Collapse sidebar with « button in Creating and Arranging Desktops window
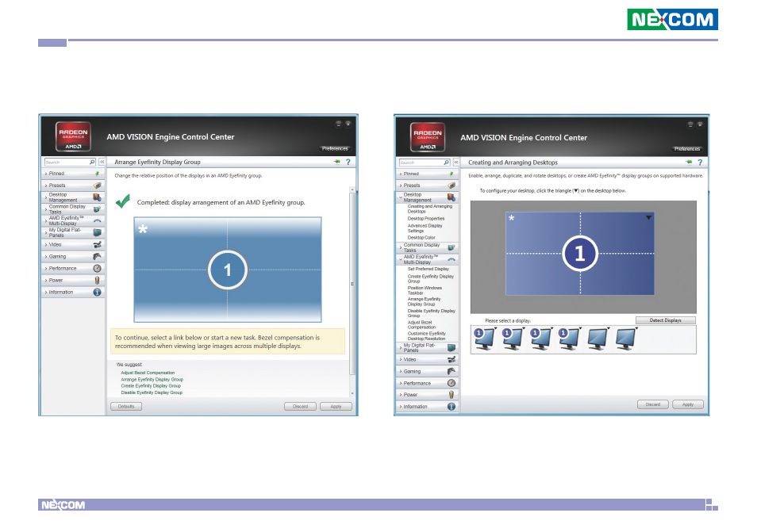 [x=455, y=163]
